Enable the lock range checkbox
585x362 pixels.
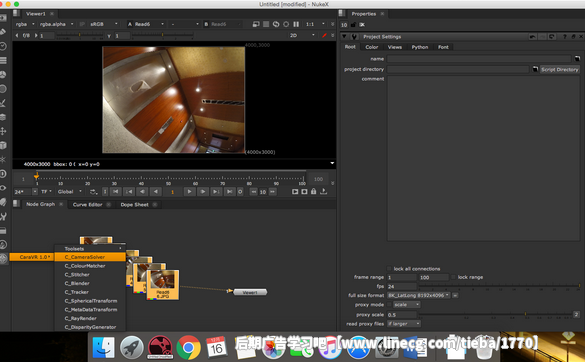(x=453, y=277)
